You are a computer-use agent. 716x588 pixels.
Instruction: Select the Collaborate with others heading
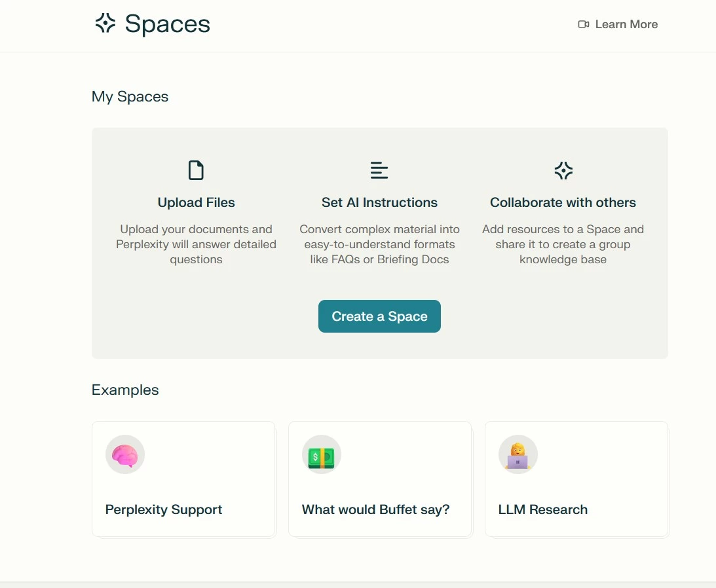563,202
